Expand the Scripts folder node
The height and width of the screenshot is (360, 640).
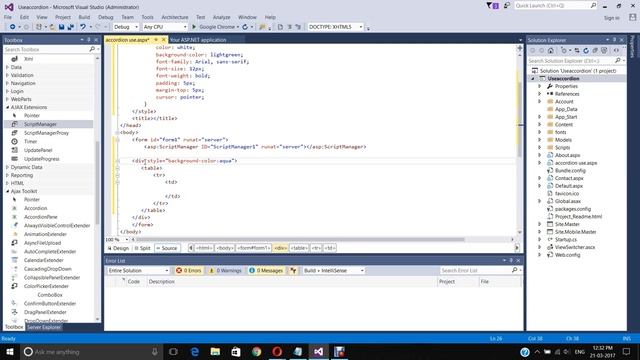pyautogui.click(x=540, y=147)
